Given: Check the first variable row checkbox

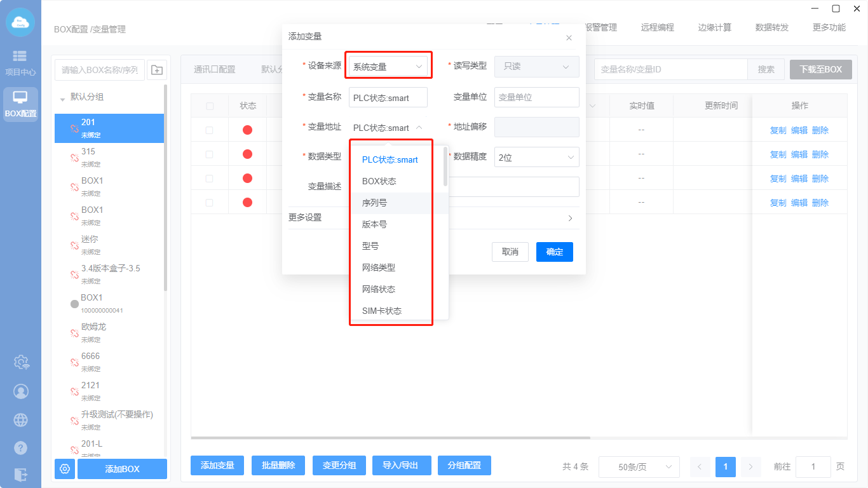Looking at the screenshot, I should pos(210,130).
